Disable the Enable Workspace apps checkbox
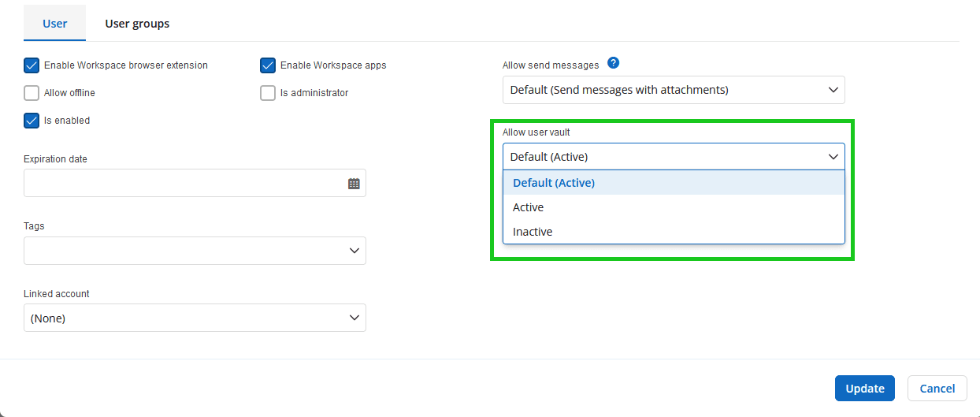Image resolution: width=980 pixels, height=417 pixels. click(268, 65)
